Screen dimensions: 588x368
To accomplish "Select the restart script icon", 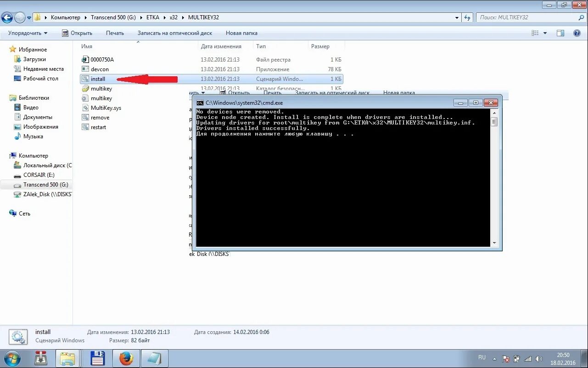I will pos(85,127).
